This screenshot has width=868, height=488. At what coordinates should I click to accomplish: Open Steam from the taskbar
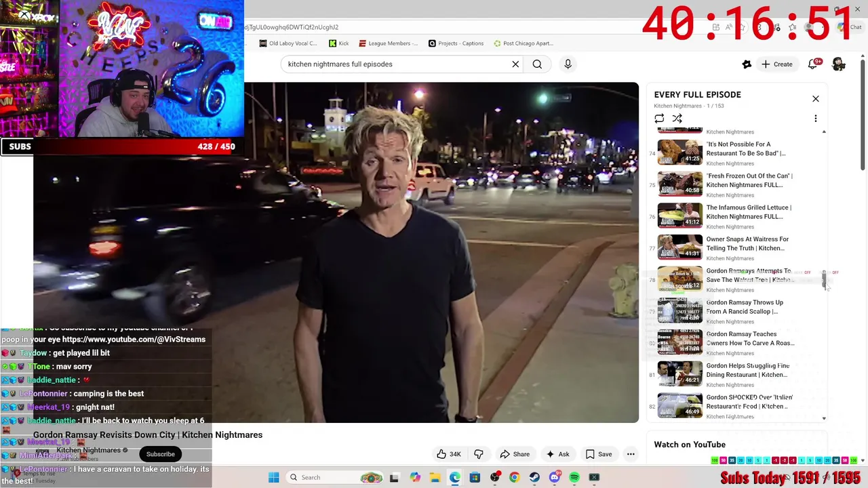[x=534, y=477]
